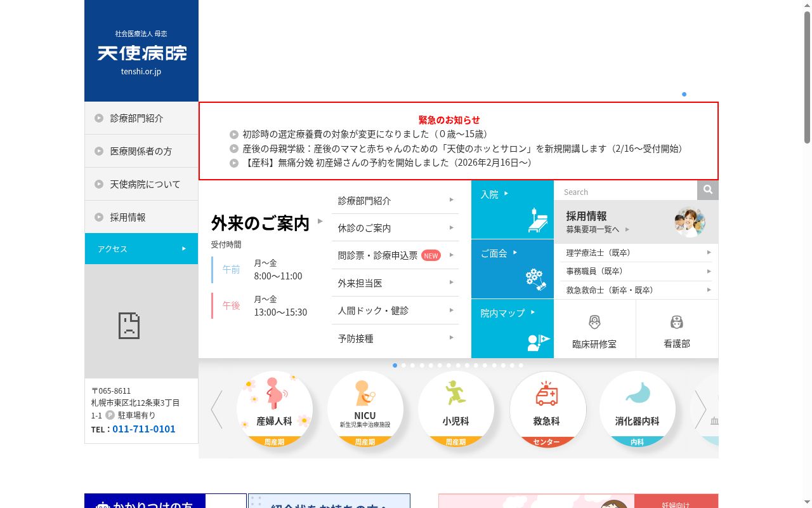Open 臨床研修室 icon tile
Image resolution: width=812 pixels, height=508 pixels.
click(594, 329)
